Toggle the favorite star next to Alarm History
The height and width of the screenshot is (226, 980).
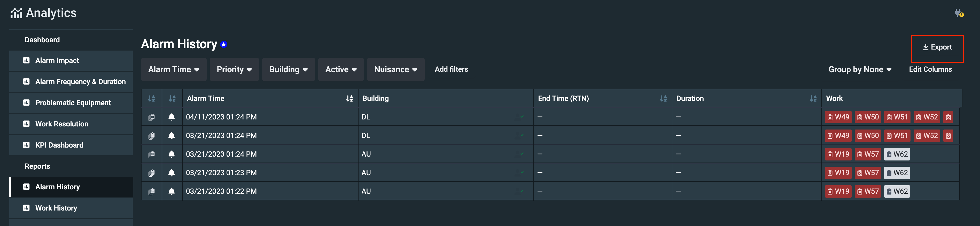pyautogui.click(x=224, y=44)
